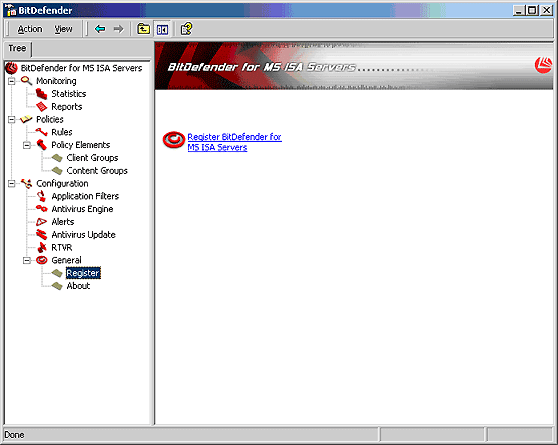Click the Content Groups folder icon
Viewport: 558px width, 445px height.
tap(57, 171)
